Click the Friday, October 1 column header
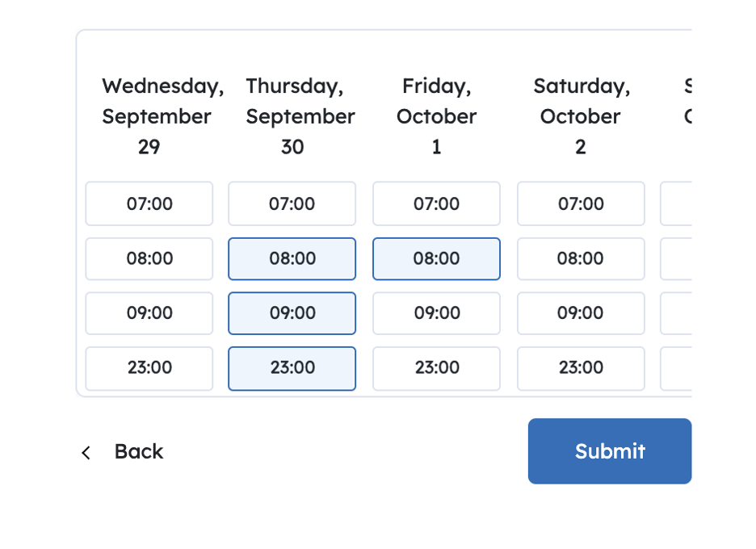The image size is (756, 549). [436, 116]
